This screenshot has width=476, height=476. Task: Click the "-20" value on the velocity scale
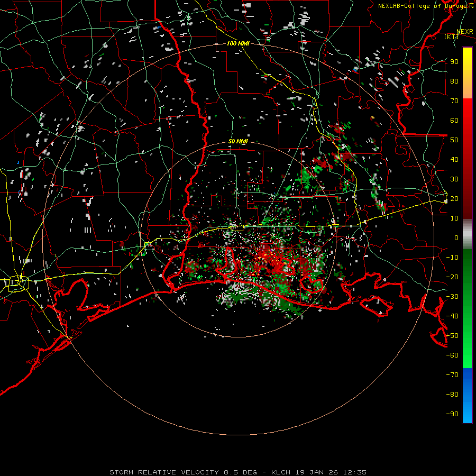point(452,277)
